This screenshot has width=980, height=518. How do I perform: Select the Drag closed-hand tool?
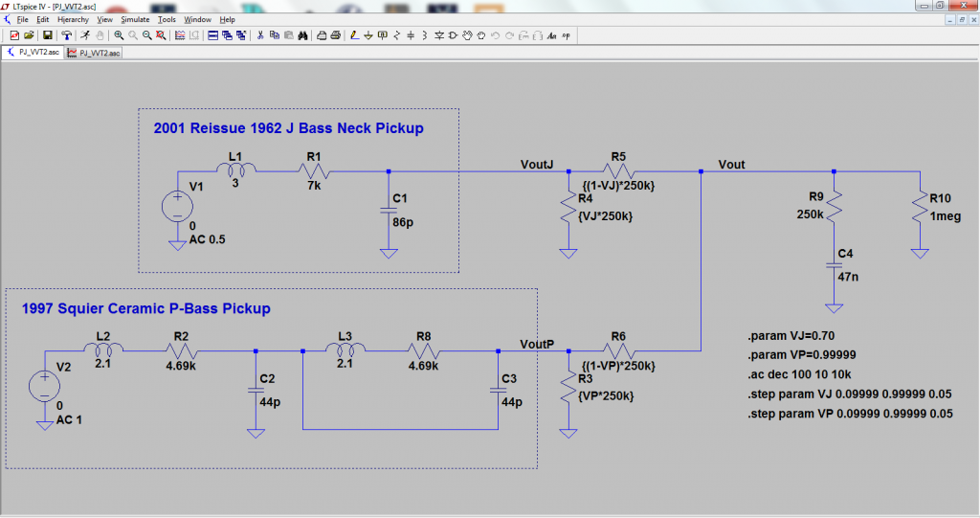click(481, 35)
